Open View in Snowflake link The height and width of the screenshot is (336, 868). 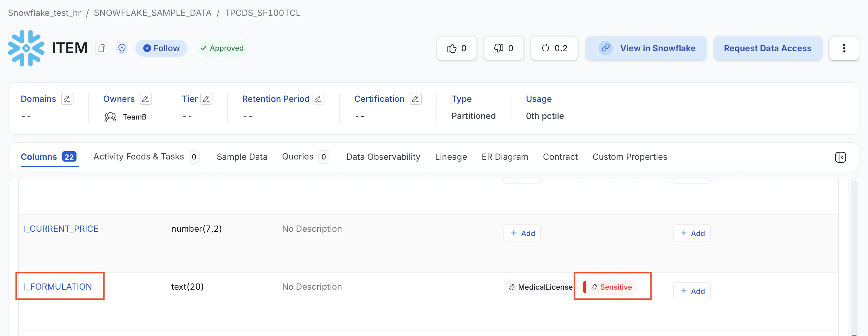[646, 48]
